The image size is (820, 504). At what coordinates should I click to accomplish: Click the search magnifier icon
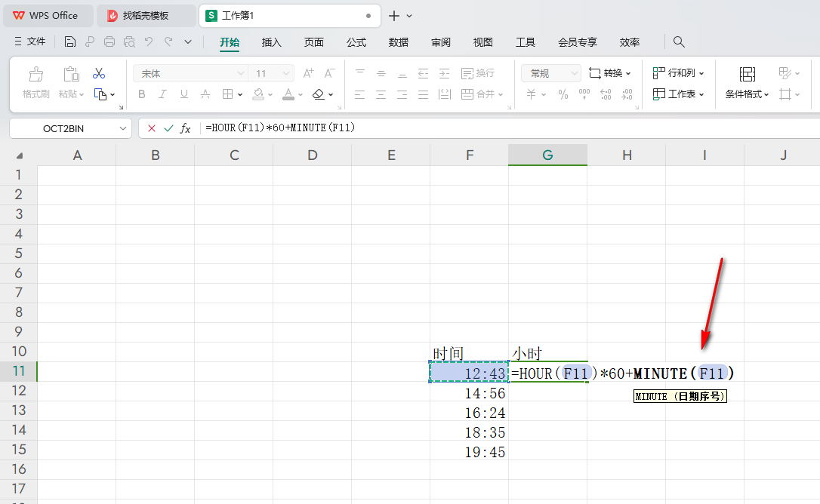(679, 42)
